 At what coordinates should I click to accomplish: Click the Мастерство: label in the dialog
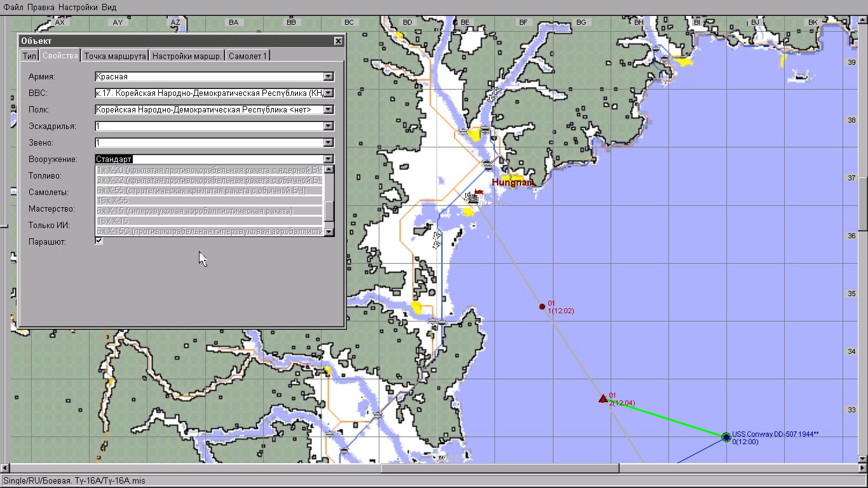(51, 208)
